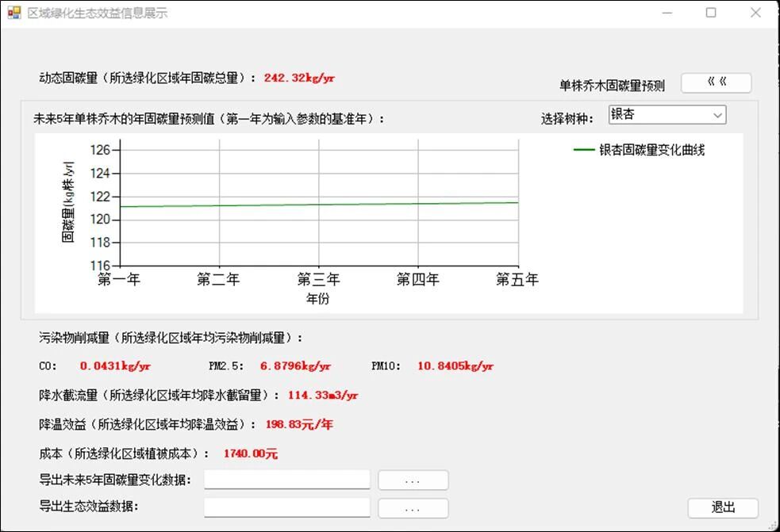Click the CO reduction value 0.0431kg/yr
780x532 pixels.
(x=115, y=366)
